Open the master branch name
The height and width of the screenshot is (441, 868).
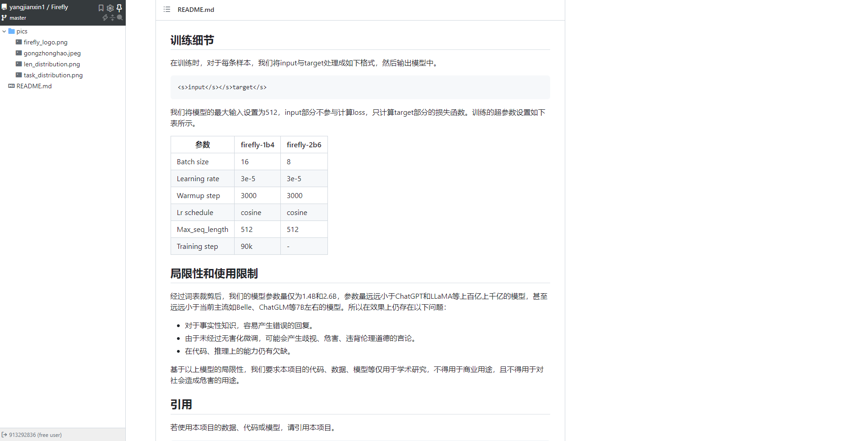[18, 18]
